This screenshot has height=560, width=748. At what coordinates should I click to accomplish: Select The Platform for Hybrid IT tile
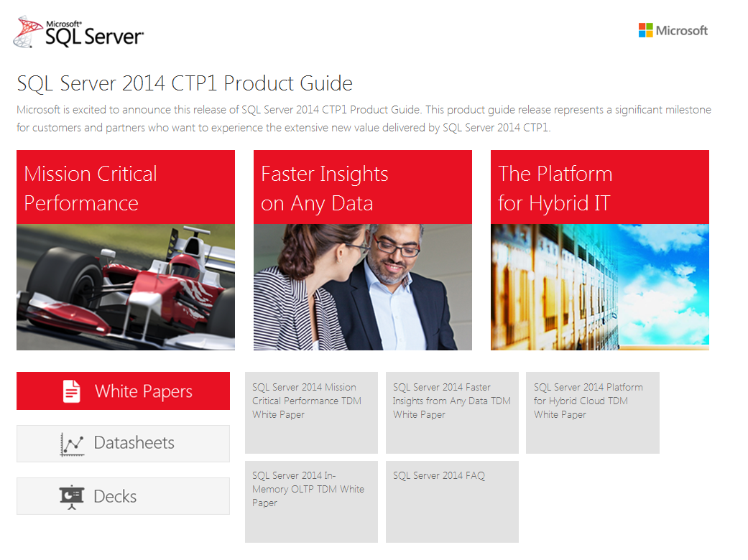coord(599,187)
